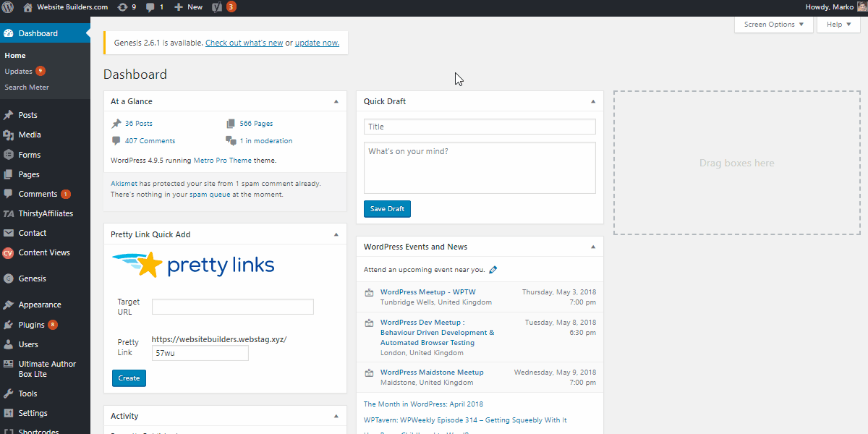Open Home submenu item under Dashboard
Viewport: 868px width, 434px height.
pyautogui.click(x=15, y=55)
